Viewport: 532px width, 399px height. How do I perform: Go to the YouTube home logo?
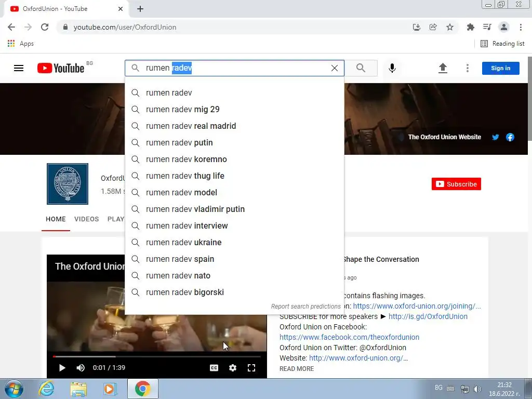click(x=61, y=68)
